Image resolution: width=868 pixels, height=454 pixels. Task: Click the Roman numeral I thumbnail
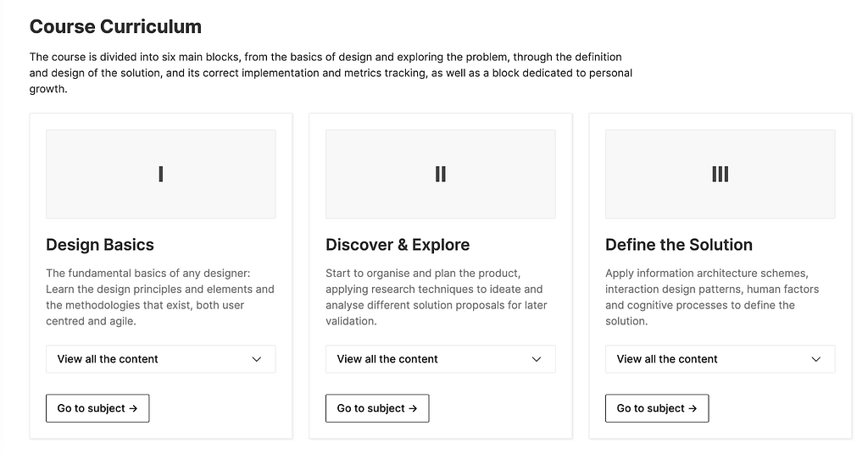[160, 174]
